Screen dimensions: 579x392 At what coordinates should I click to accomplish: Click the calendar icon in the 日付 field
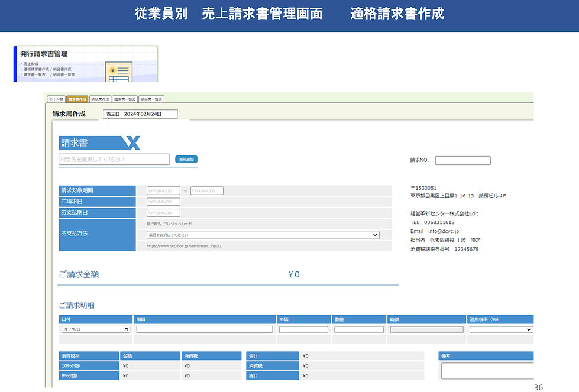click(x=127, y=329)
